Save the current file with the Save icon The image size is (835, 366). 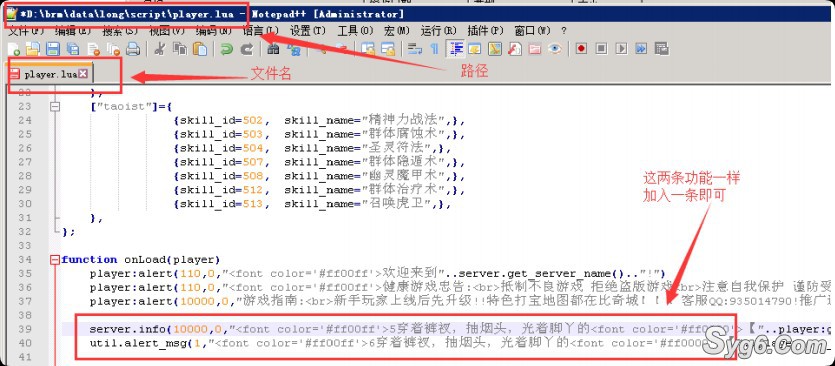[x=53, y=49]
